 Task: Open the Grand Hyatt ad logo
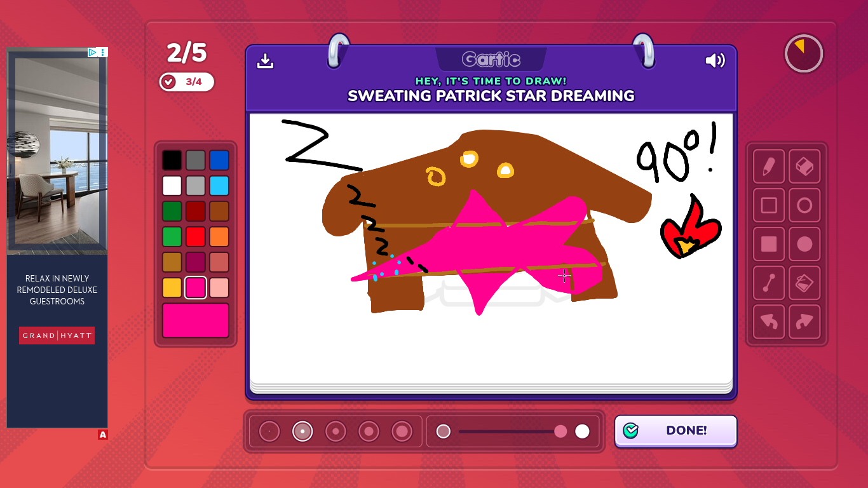coord(57,335)
